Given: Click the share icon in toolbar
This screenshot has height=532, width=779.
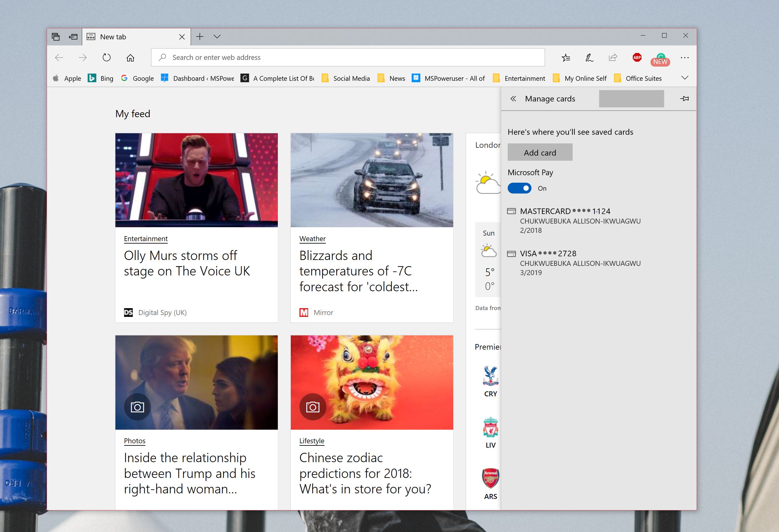Looking at the screenshot, I should pyautogui.click(x=613, y=57).
